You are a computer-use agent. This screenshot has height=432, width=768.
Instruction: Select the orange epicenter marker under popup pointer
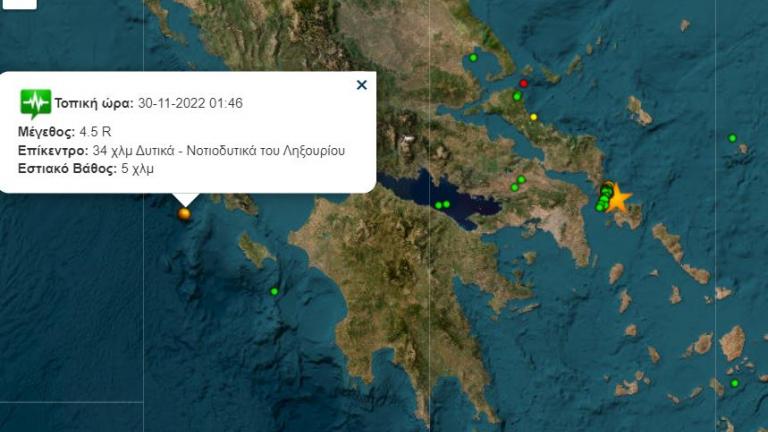coord(184,214)
